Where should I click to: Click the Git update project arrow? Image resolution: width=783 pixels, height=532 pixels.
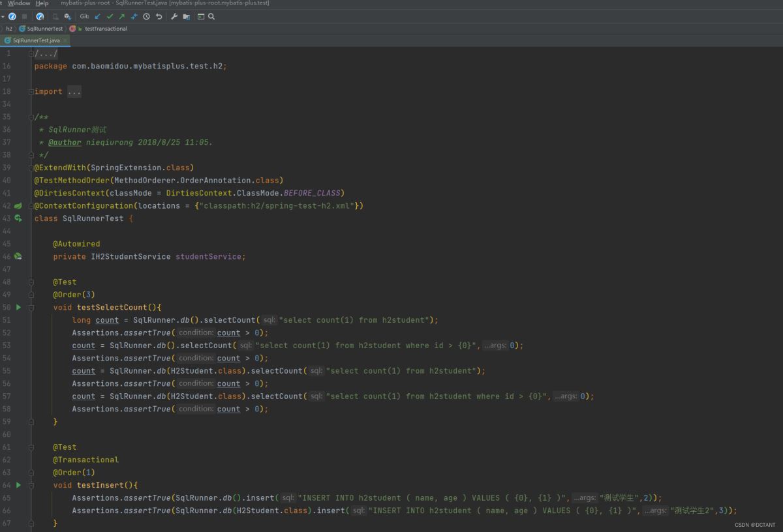click(98, 16)
